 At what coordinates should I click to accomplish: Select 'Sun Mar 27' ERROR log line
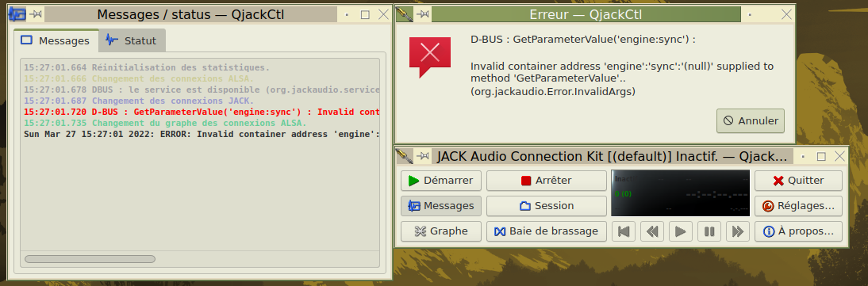[x=202, y=134]
